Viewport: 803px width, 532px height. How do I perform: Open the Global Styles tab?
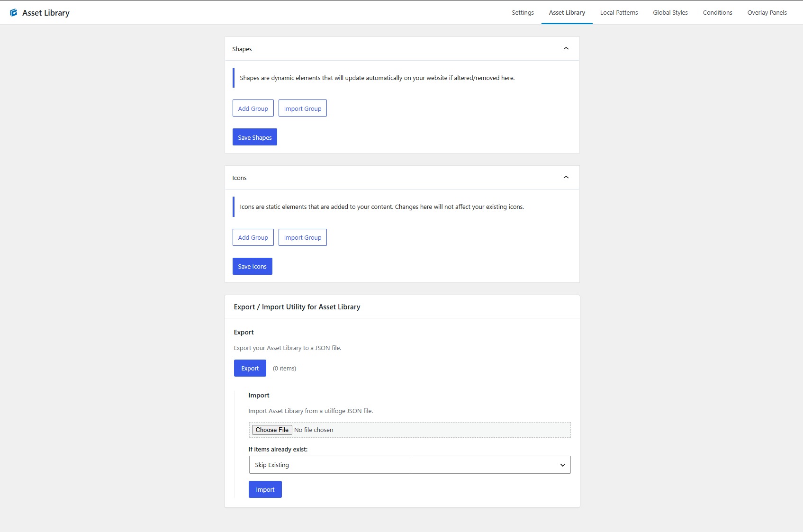coord(670,13)
